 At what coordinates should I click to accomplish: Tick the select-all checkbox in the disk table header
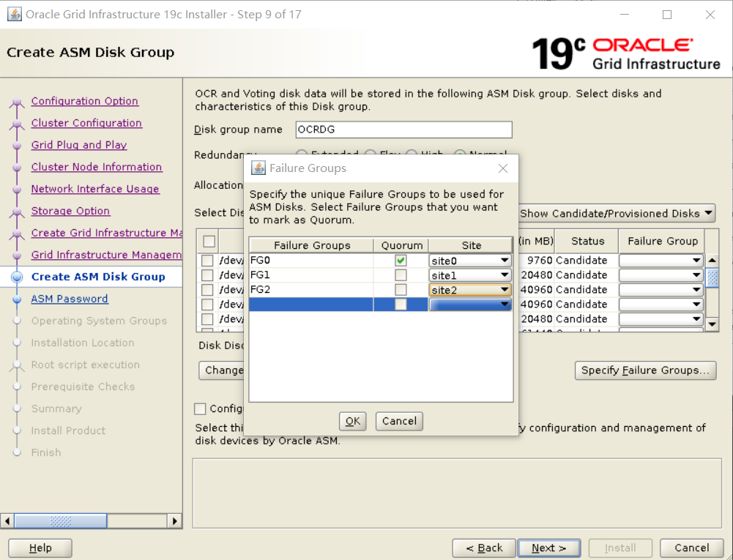coord(209,241)
